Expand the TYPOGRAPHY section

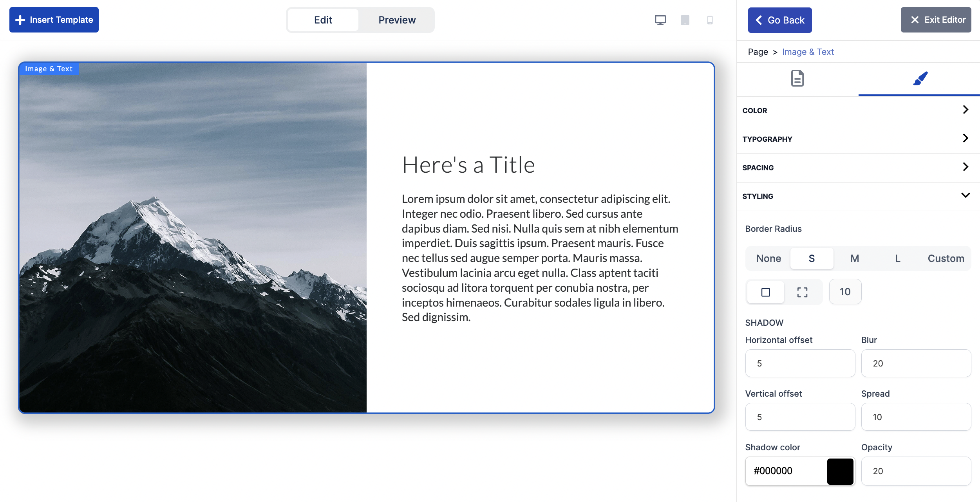pos(858,139)
